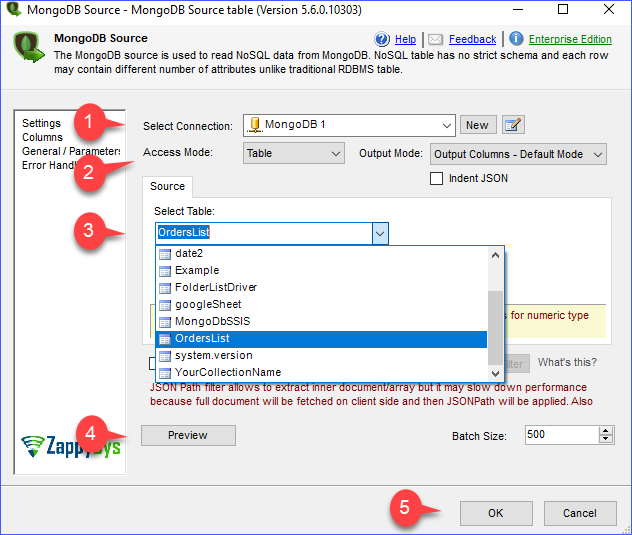The width and height of the screenshot is (632, 535).
Task: Click the table icon beside MongoDbSSIS
Action: [165, 322]
